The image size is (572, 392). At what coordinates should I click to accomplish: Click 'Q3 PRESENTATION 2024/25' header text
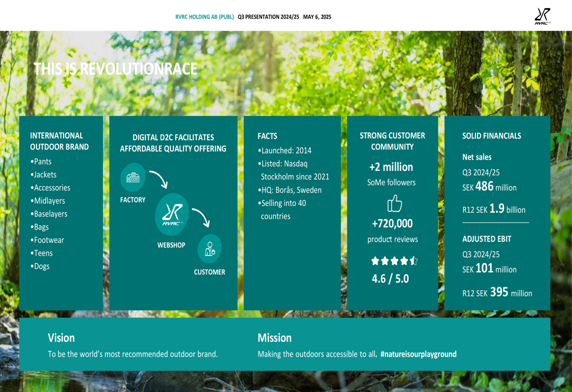click(268, 17)
